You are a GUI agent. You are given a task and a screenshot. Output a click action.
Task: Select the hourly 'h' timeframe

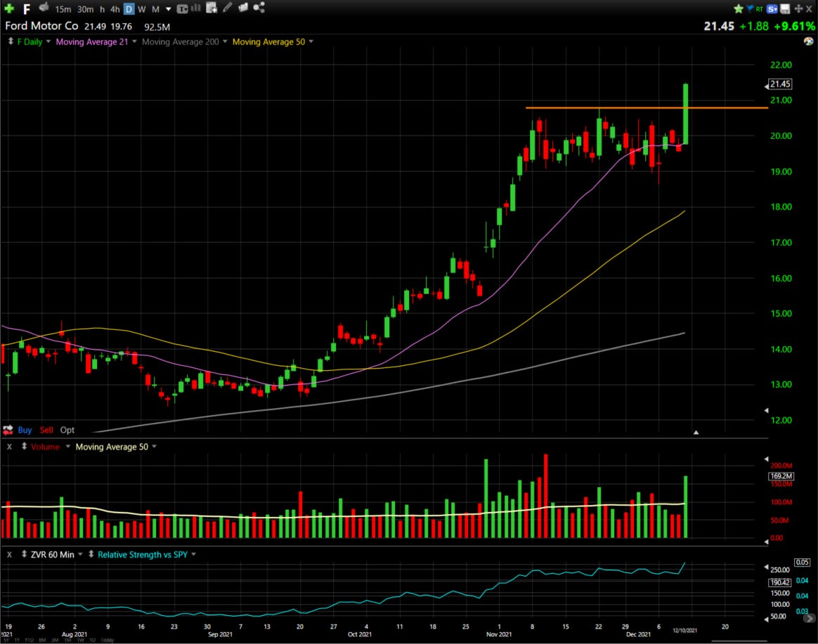click(103, 9)
